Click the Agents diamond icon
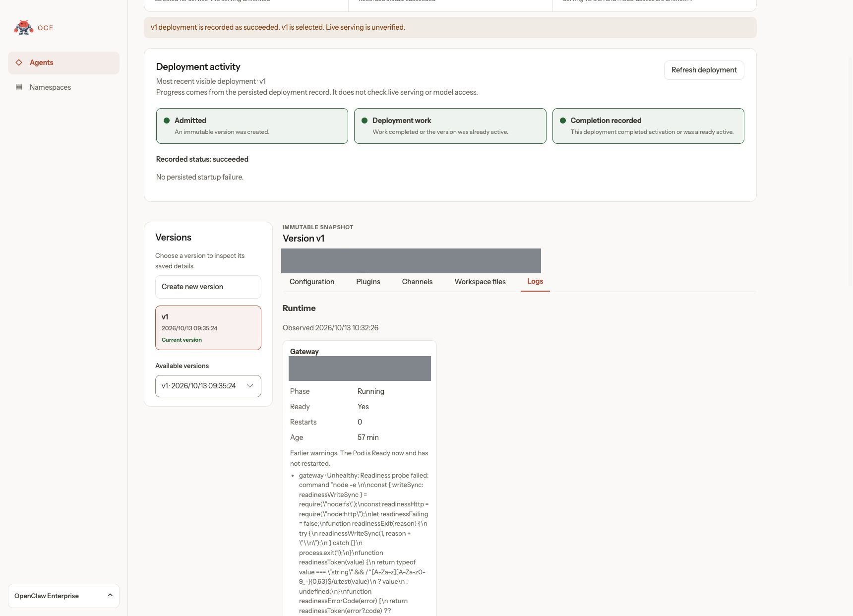Viewport: 853px width, 616px height. [x=19, y=62]
